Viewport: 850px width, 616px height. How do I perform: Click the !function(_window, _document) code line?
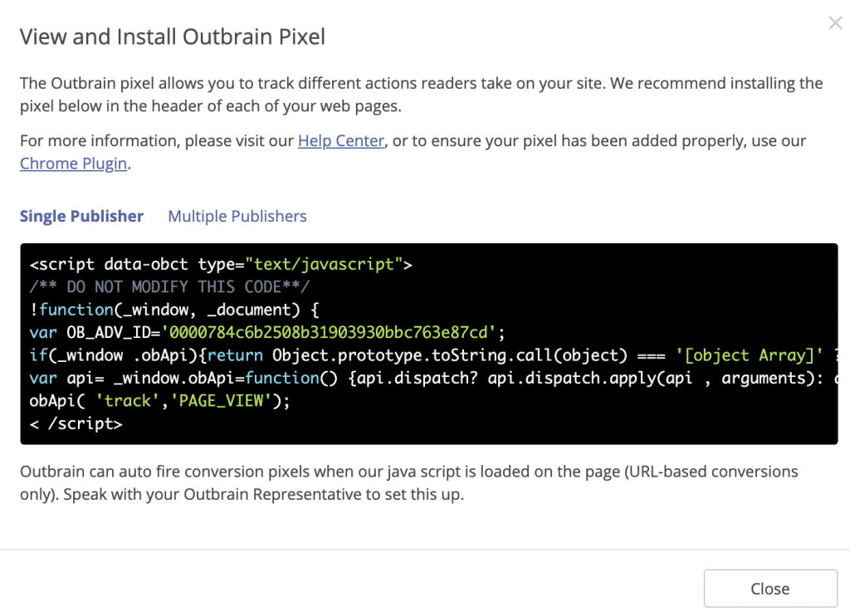pyautogui.click(x=174, y=310)
